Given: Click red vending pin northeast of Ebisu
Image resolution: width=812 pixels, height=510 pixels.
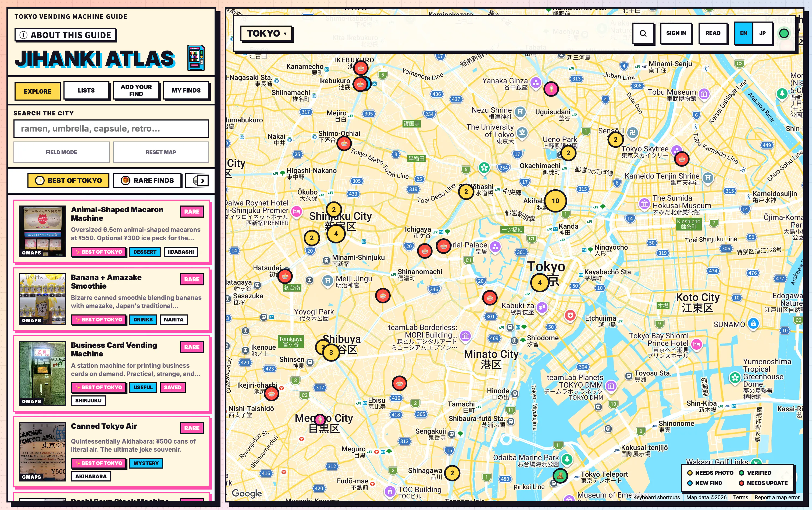Looking at the screenshot, I should click(x=400, y=383).
